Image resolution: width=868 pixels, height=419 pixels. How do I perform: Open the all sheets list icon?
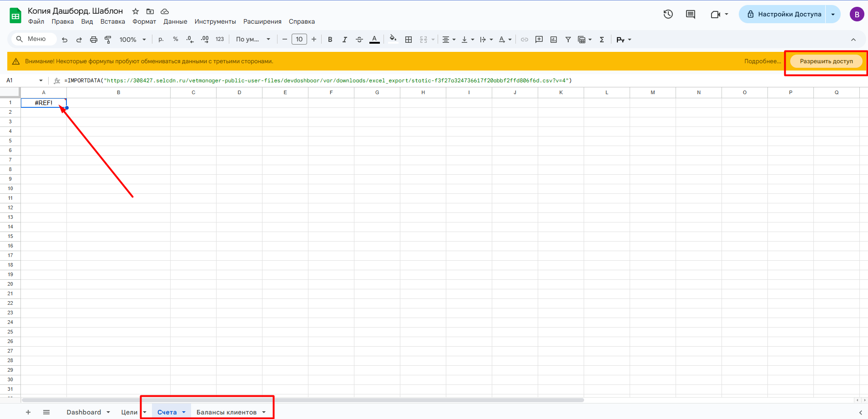coord(46,412)
